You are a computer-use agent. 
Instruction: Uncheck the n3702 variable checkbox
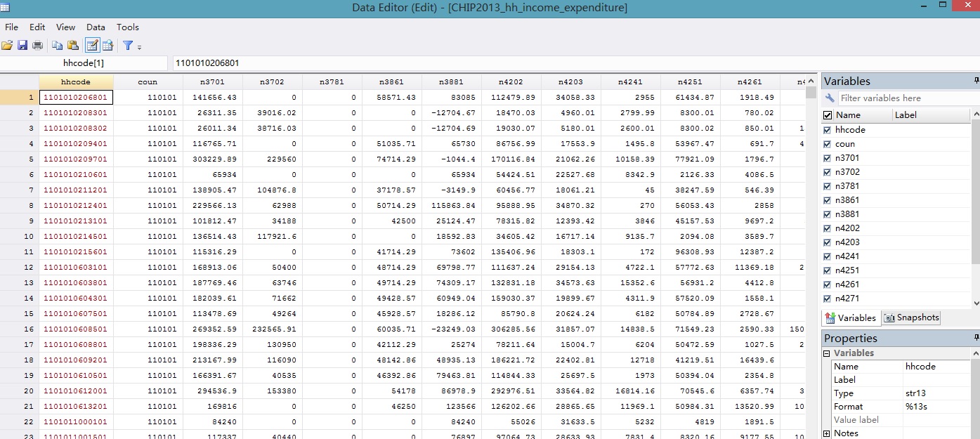(828, 172)
